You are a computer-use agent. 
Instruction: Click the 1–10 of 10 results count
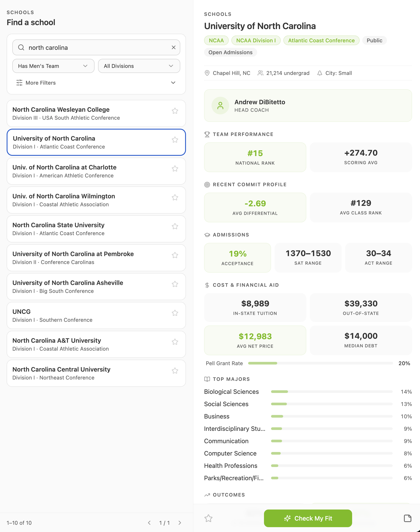(19, 523)
